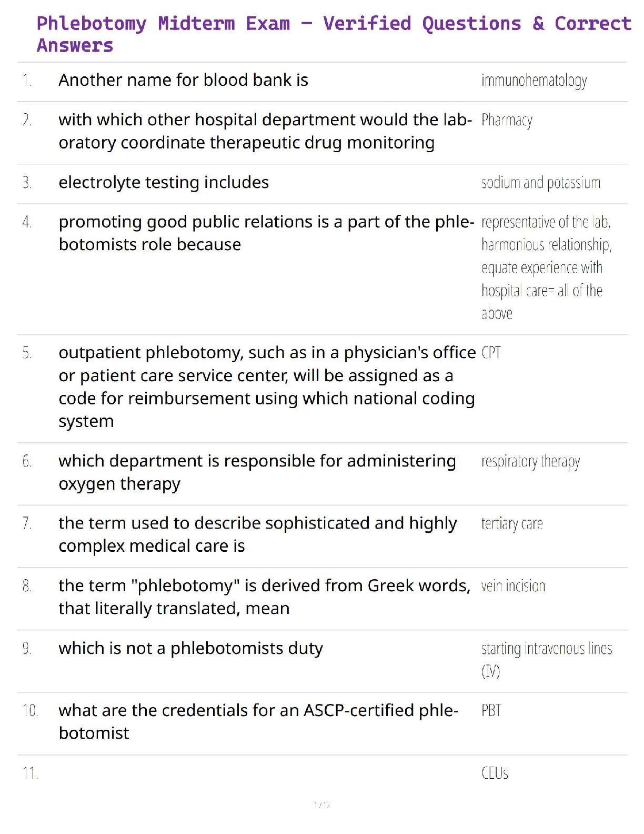Image resolution: width=644 pixels, height=834 pixels.
Task: Select the 'all of the above' representative answer
Action: [546, 267]
